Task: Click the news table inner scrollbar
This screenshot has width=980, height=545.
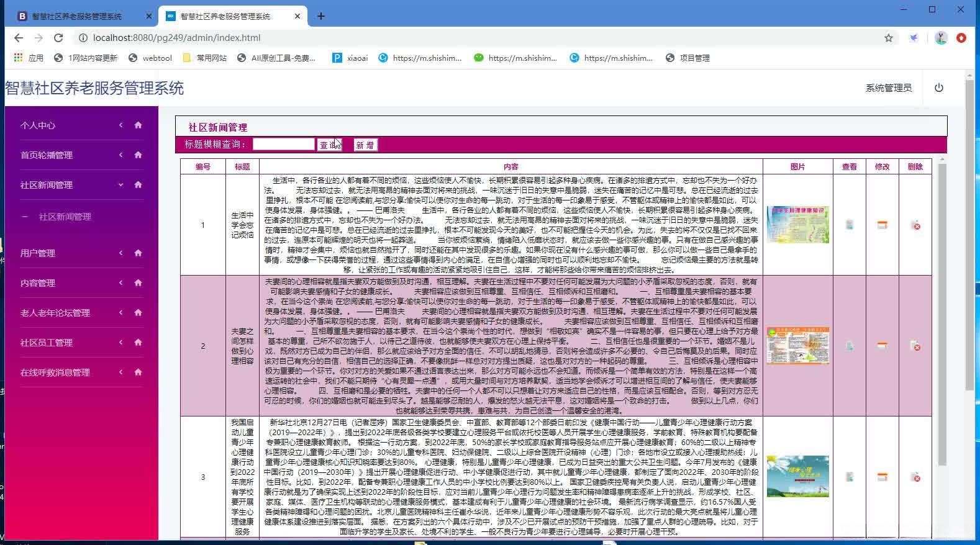Action: (x=942, y=314)
